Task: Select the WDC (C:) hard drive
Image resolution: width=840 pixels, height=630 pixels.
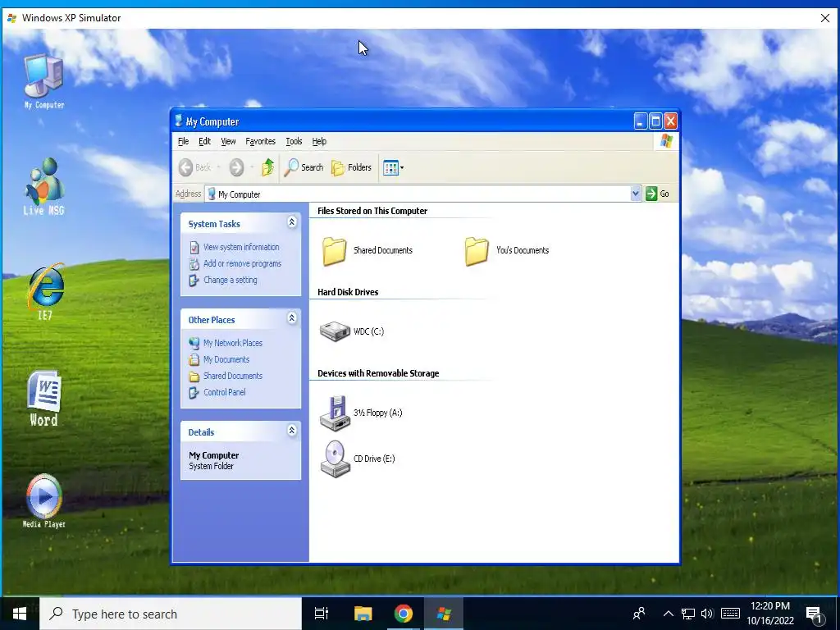Action: (x=352, y=331)
